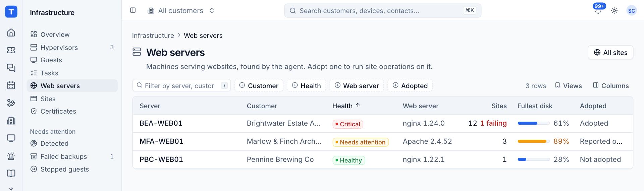The height and width of the screenshot is (191, 644).
Task: Add a Health filter
Action: (306, 86)
